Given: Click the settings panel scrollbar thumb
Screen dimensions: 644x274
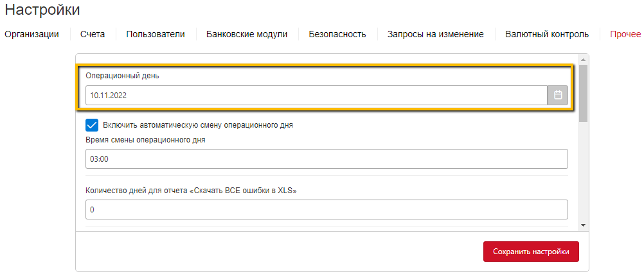Looking at the screenshot, I should [x=583, y=92].
